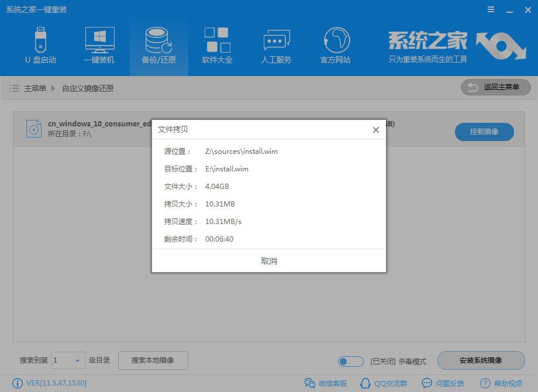Image resolution: width=538 pixels, height=392 pixels.
Task: Start 安装系统镜像 installation
Action: pos(481,360)
